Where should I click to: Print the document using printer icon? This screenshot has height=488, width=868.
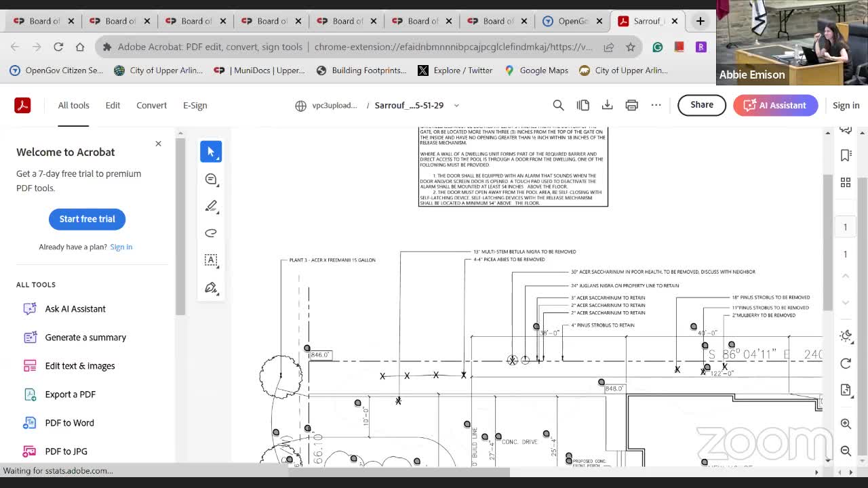click(x=631, y=105)
